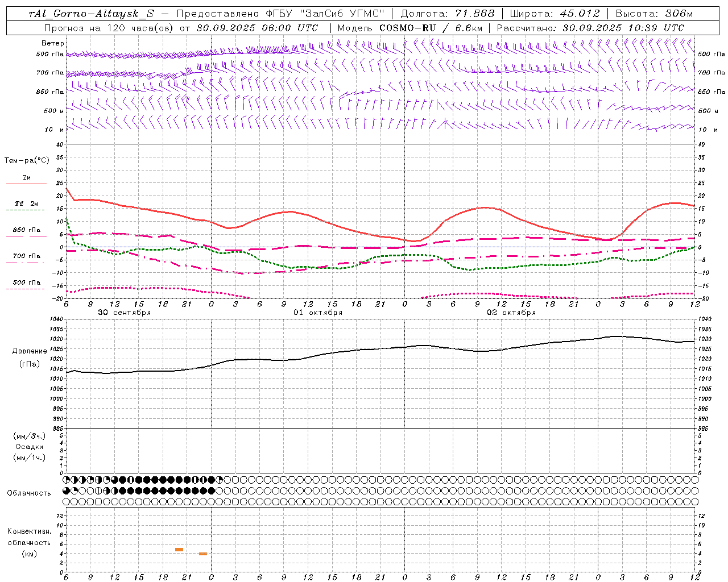Screen dimensions: 728x582
Task: Click the solid line sample under '2м' legend
Action: point(26,184)
